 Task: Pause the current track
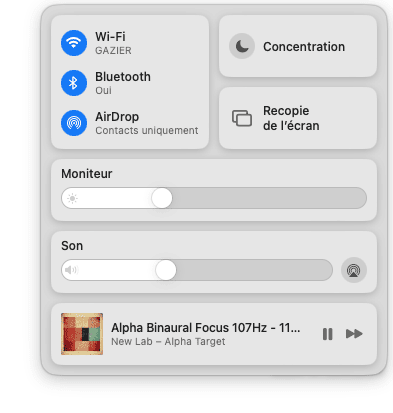point(328,334)
